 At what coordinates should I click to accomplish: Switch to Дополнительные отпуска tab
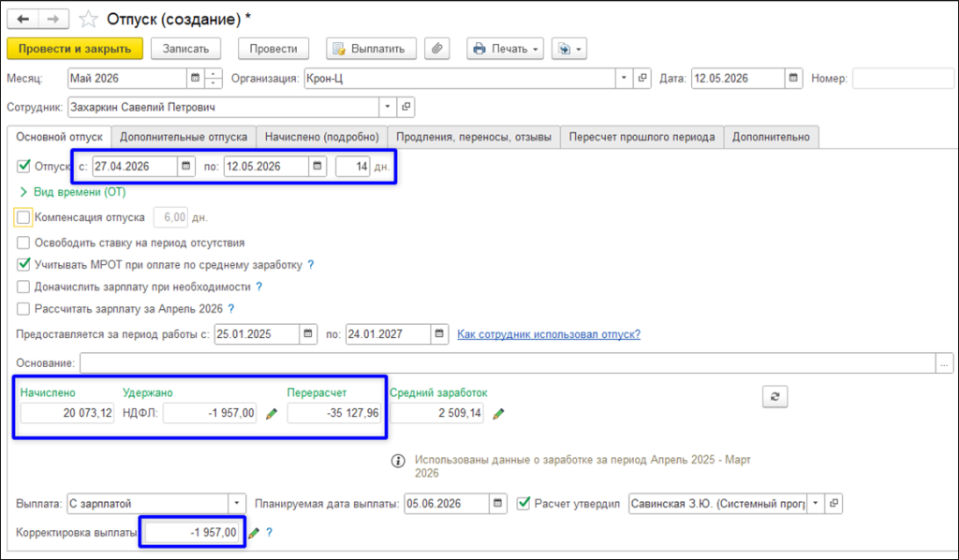[184, 137]
